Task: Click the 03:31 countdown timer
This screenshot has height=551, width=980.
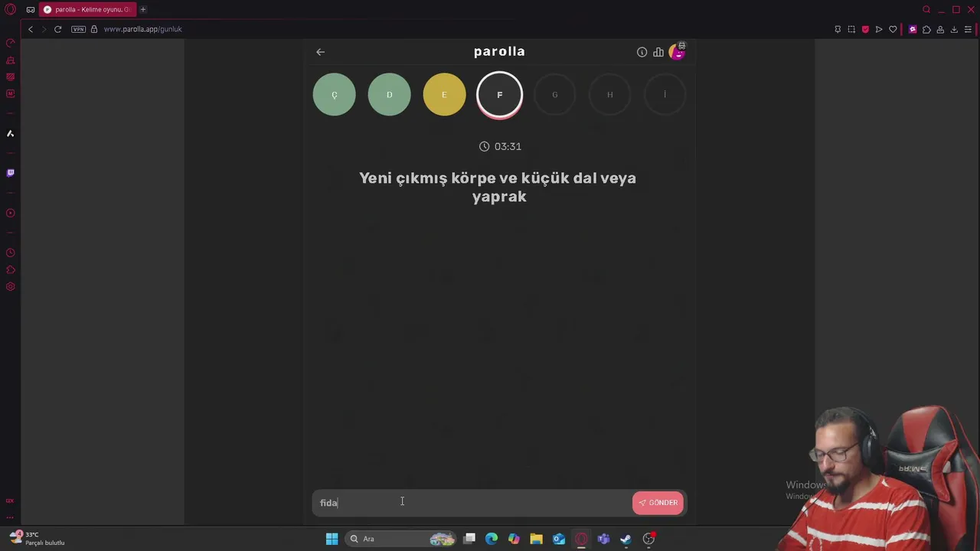Action: click(x=500, y=146)
